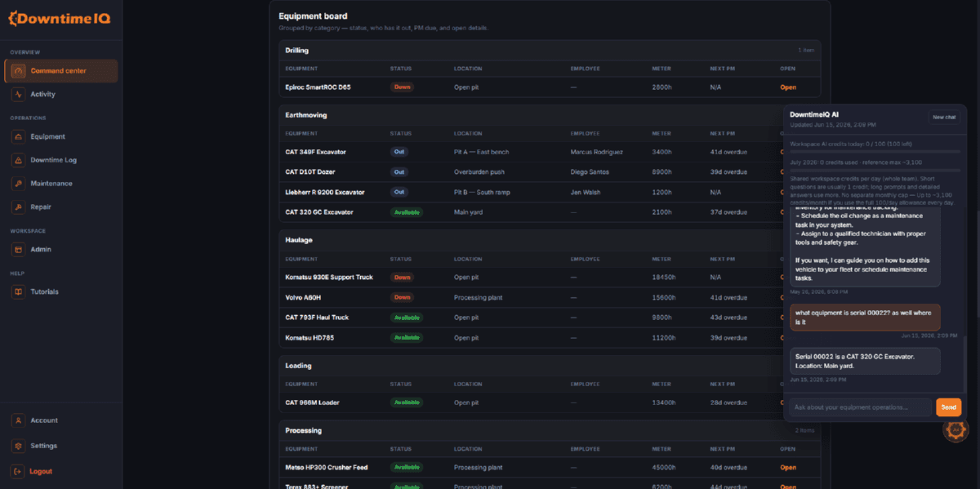The height and width of the screenshot is (489, 980).
Task: Select Komatsu 930E Support Truck
Action: point(328,278)
